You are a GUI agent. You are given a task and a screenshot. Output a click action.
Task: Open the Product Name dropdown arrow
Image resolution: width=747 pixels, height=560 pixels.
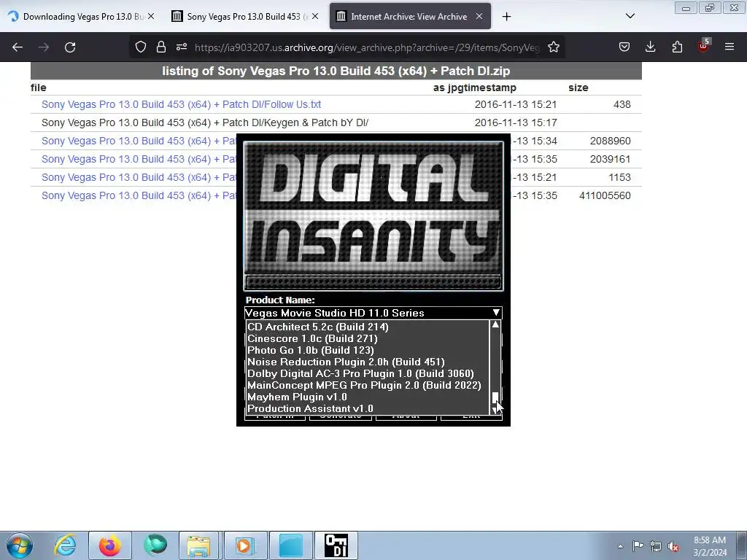(x=496, y=313)
